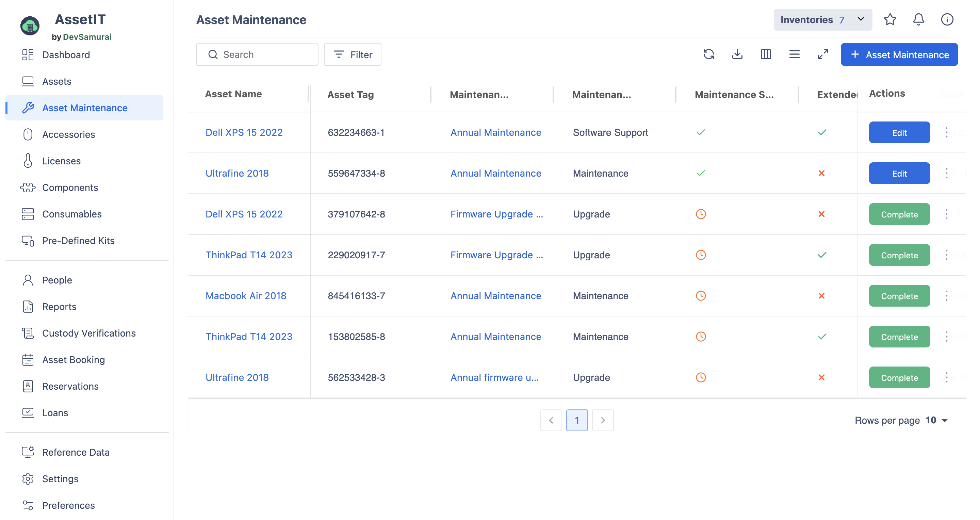This screenshot has width=980, height=520.
Task: Focus the Search input field
Action: pyautogui.click(x=257, y=54)
